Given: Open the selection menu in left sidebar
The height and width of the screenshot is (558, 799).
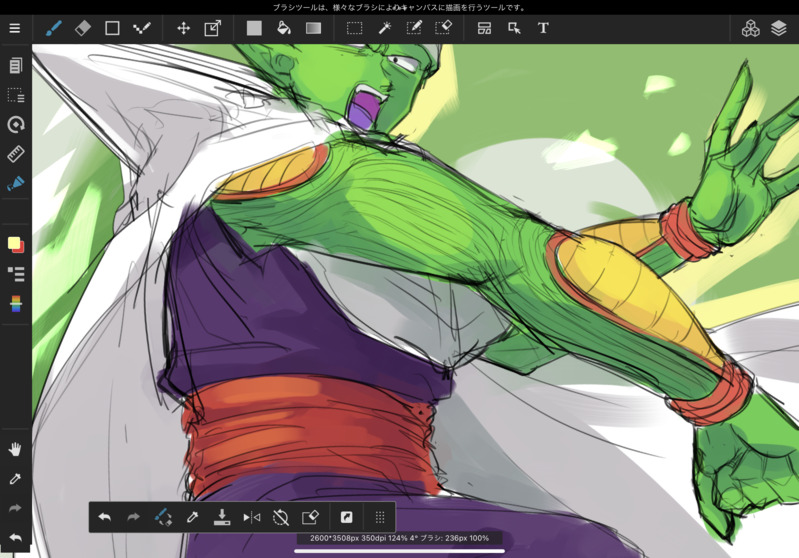Looking at the screenshot, I should 15,96.
